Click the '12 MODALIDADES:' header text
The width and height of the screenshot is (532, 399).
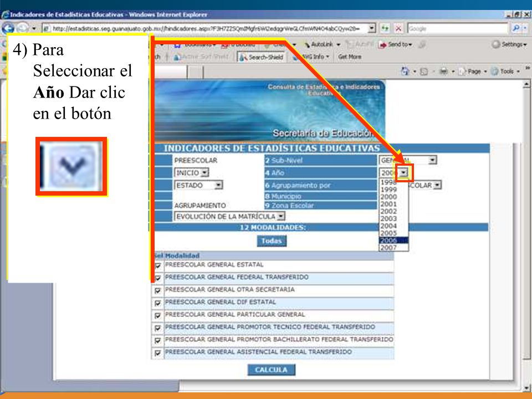point(273,227)
